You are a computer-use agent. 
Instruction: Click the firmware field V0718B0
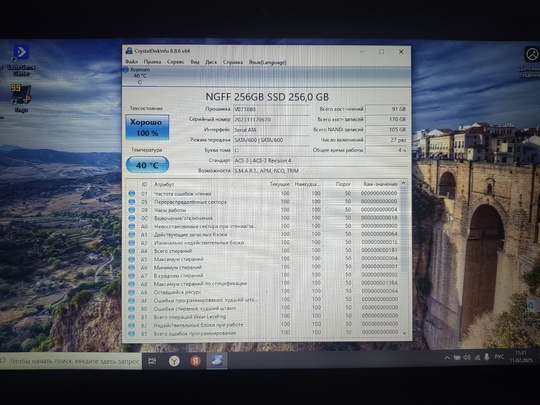pos(271,109)
